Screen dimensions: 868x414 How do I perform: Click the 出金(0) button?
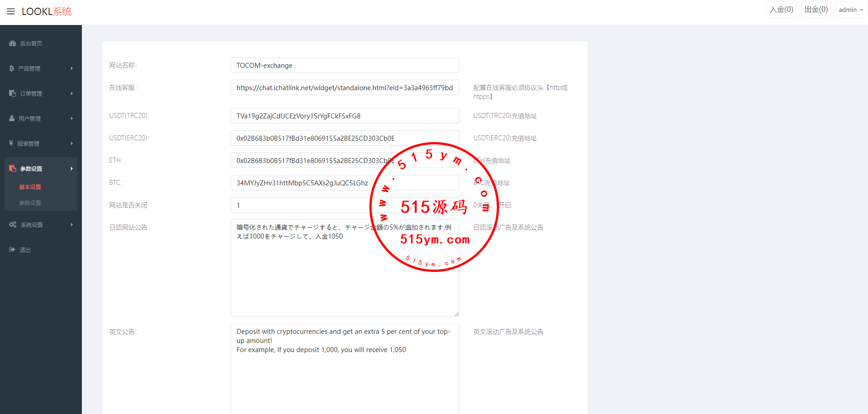point(816,10)
